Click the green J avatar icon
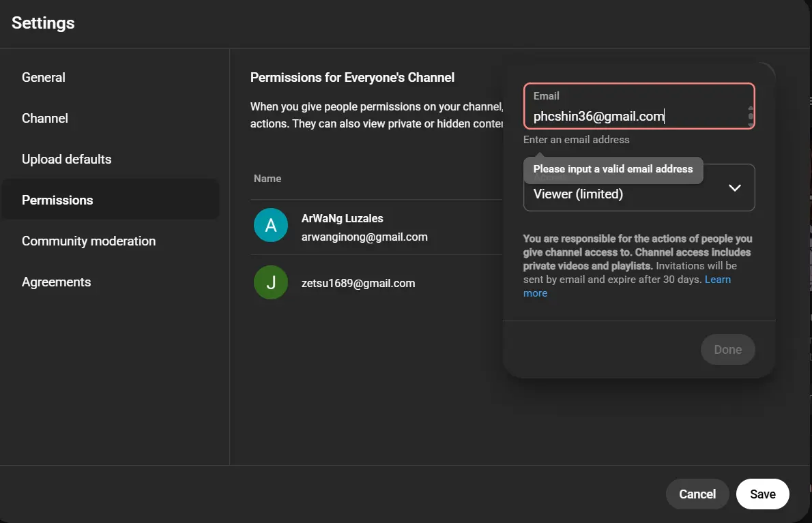The image size is (812, 523). pyautogui.click(x=270, y=282)
